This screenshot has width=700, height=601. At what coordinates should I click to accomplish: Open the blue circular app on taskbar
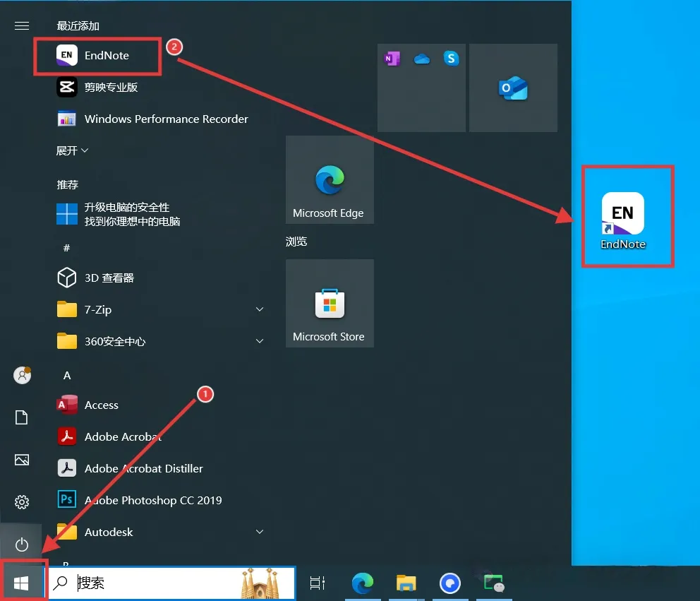pyautogui.click(x=449, y=583)
